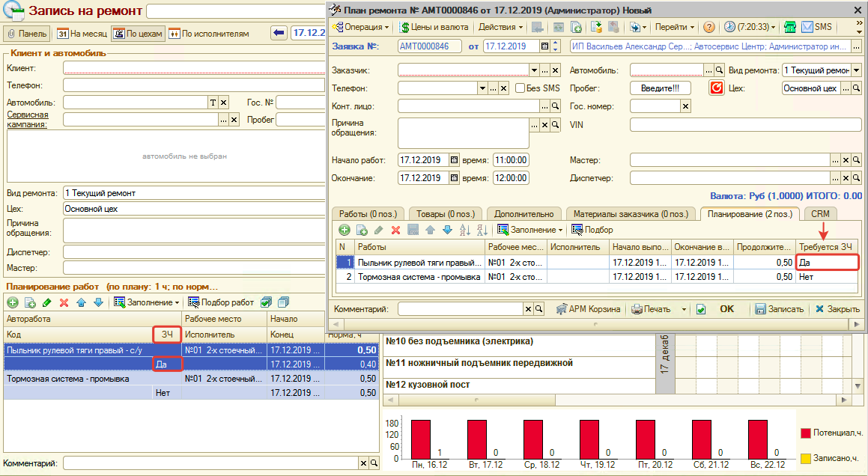Click the blue previous date arrow
868x476 pixels.
pyautogui.click(x=279, y=33)
